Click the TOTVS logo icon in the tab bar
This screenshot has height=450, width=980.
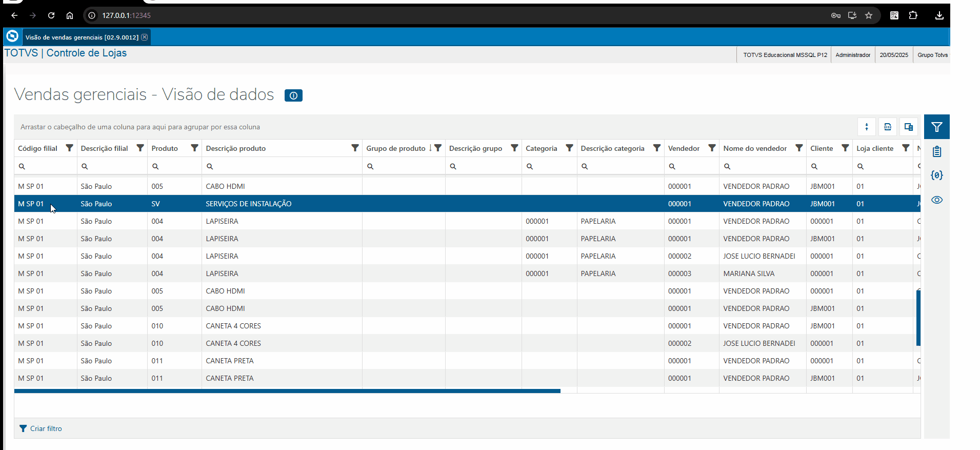[12, 36]
